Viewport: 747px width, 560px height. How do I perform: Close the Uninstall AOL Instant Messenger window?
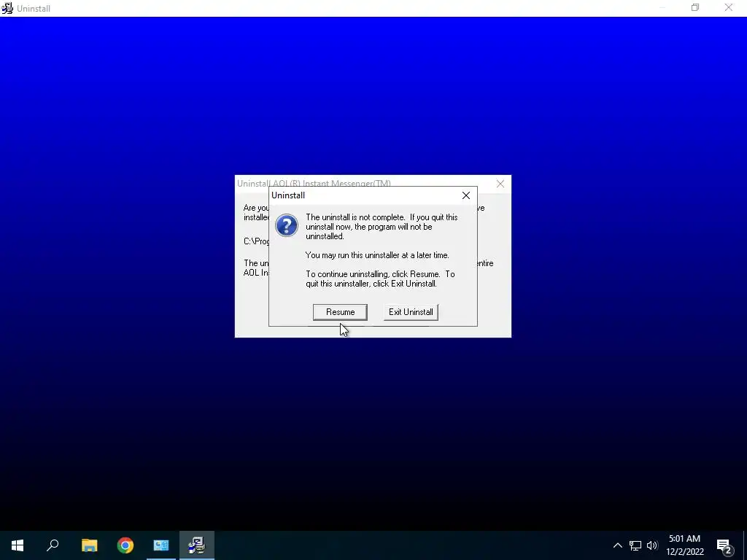point(500,184)
